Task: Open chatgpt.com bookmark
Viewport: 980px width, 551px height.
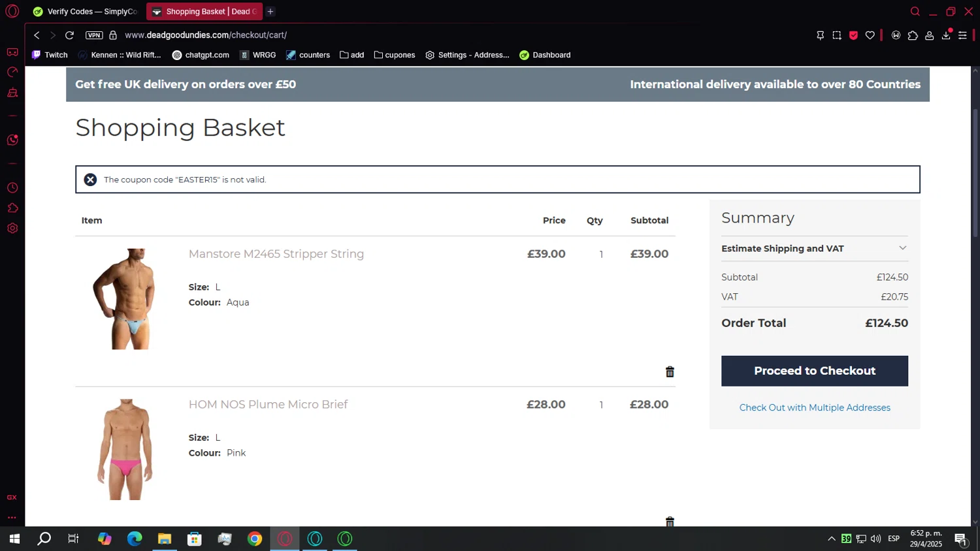Action: click(x=201, y=55)
